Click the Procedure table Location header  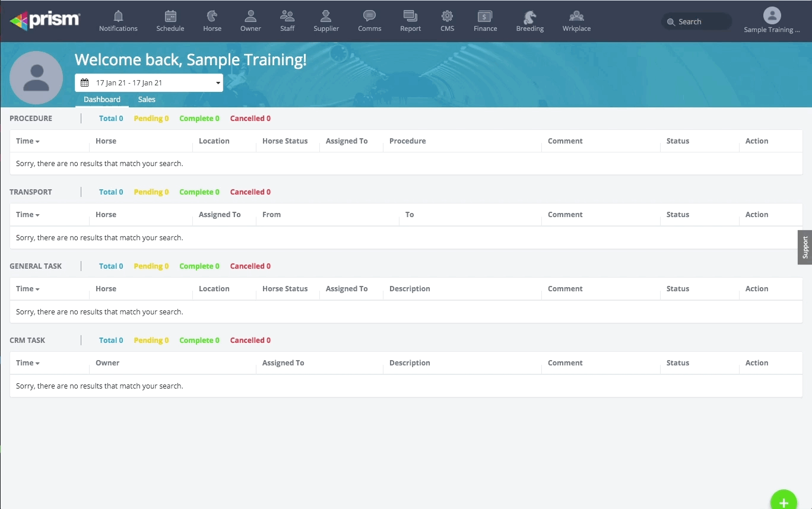(214, 141)
